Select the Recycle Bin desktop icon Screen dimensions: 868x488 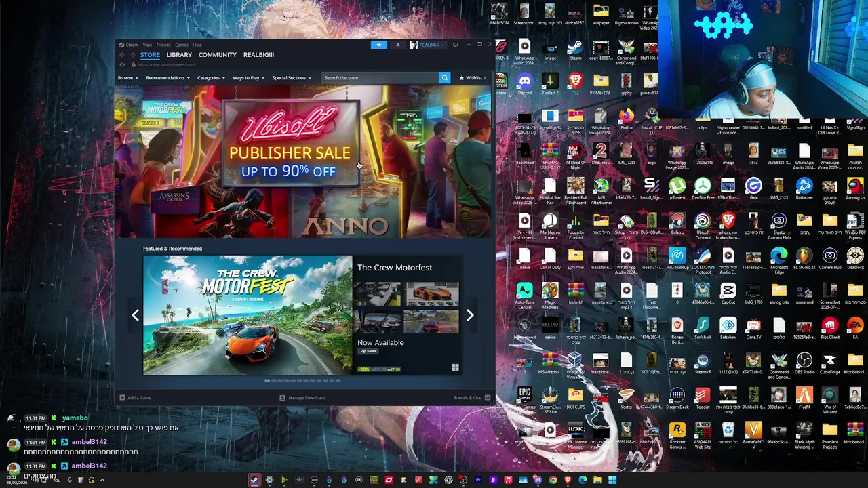[728, 434]
